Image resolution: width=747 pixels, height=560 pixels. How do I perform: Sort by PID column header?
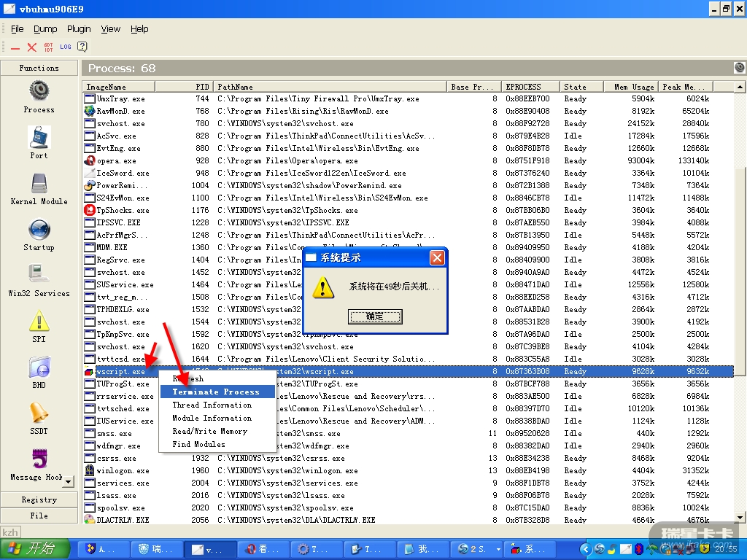pos(184,87)
